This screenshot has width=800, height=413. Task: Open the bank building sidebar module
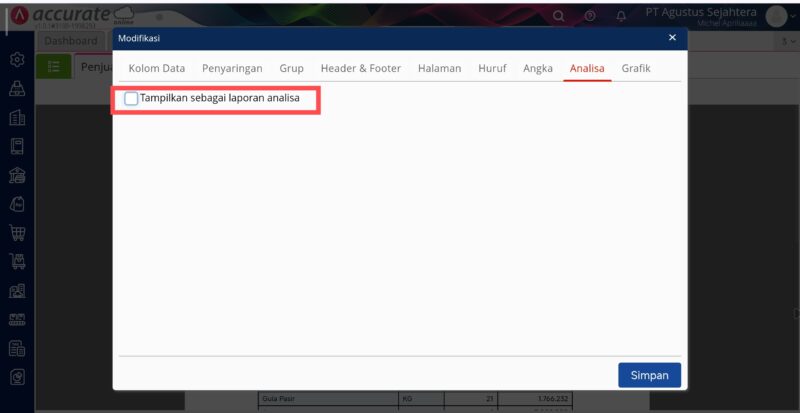pyautogui.click(x=17, y=176)
